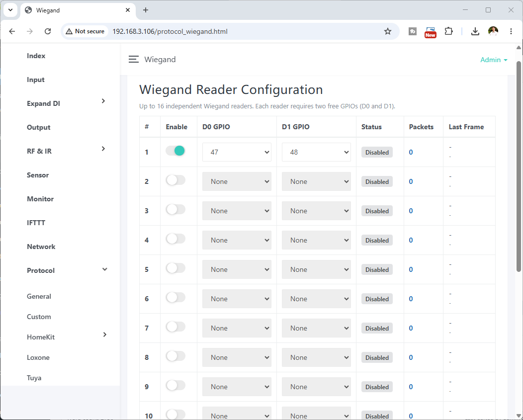Close the Wiegand browser tab
Image resolution: width=523 pixels, height=420 pixels.
coord(128,10)
